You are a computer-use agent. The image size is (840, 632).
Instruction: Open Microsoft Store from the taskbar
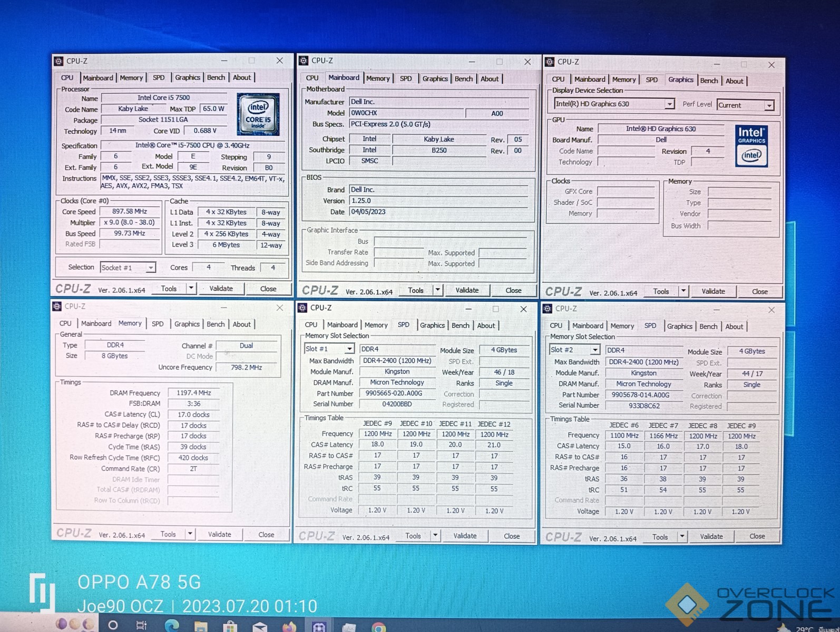[230, 627]
